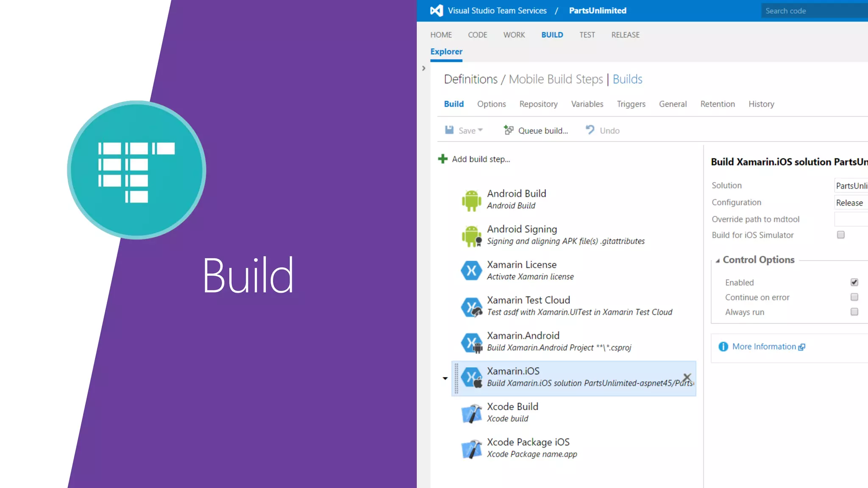Viewport: 868px width, 488px height.
Task: Open the TEST hub
Action: 587,35
